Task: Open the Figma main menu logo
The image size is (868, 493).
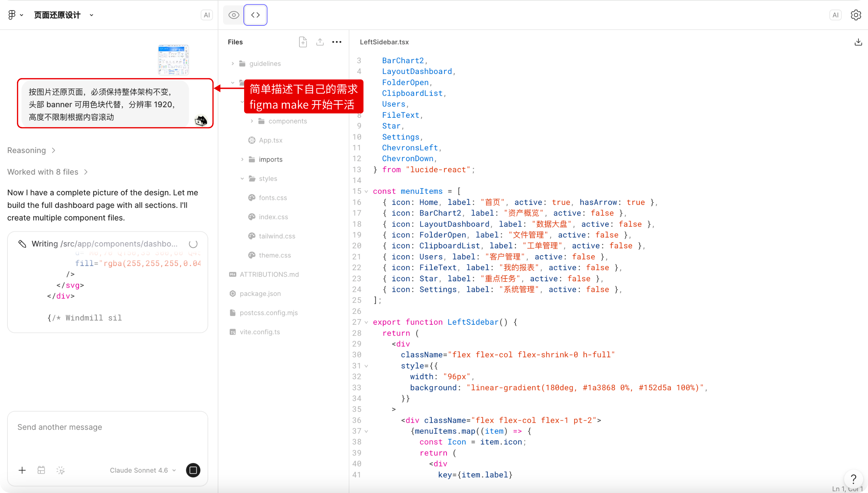Action: (x=12, y=15)
